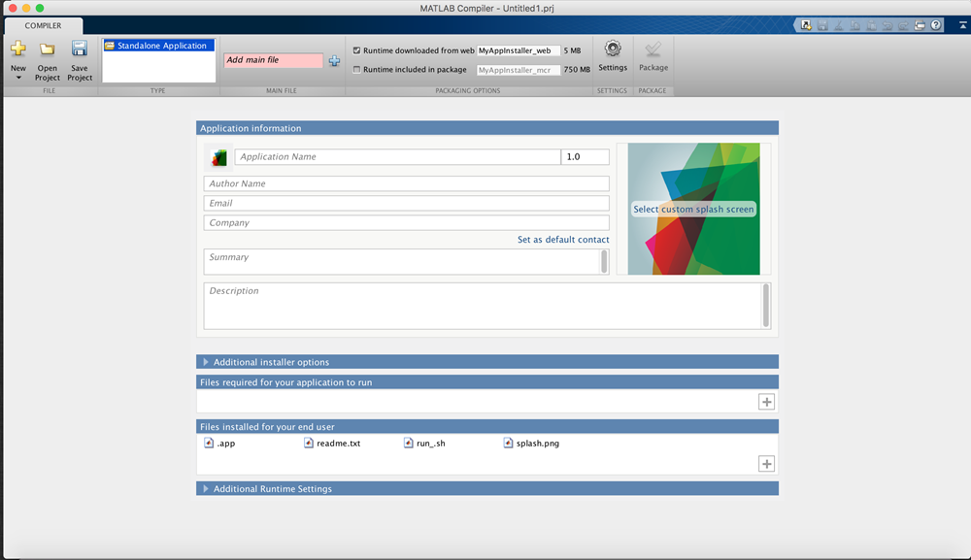The height and width of the screenshot is (560, 971).
Task: Click the Add main file field
Action: coord(273,60)
